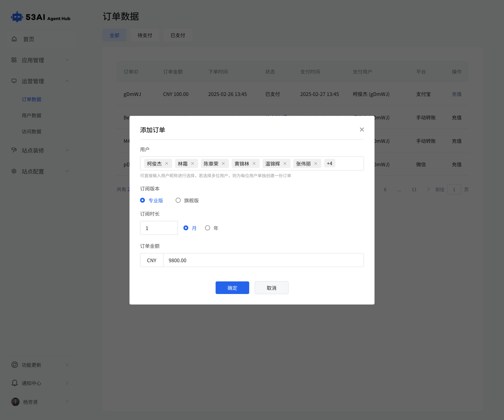The width and height of the screenshot is (504, 420).
Task: Choose 月 as duration unit
Action: pos(190,228)
